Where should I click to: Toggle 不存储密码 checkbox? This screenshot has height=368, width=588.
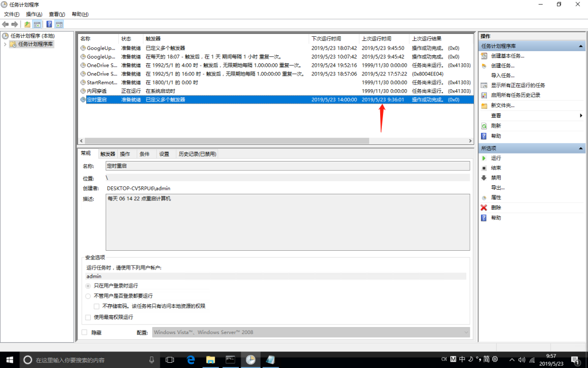96,306
